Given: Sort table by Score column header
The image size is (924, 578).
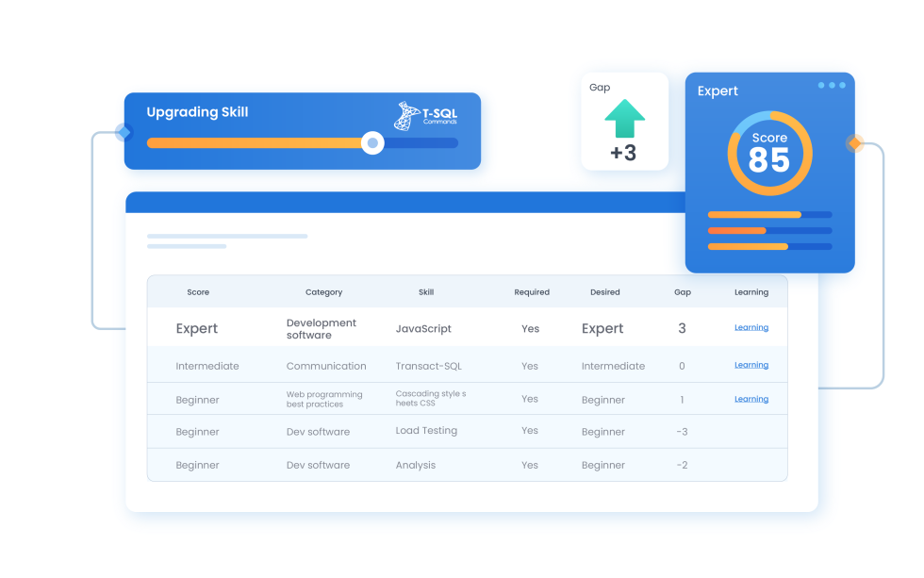Looking at the screenshot, I should 198,292.
